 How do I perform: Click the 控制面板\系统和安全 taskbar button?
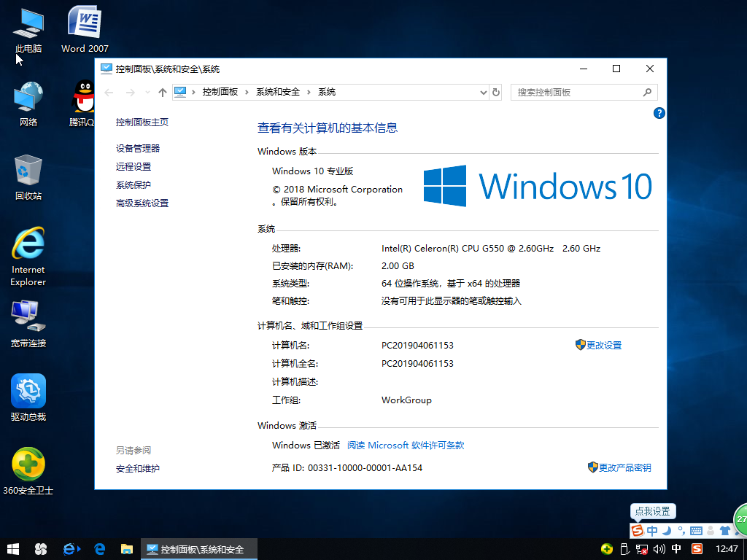(199, 549)
